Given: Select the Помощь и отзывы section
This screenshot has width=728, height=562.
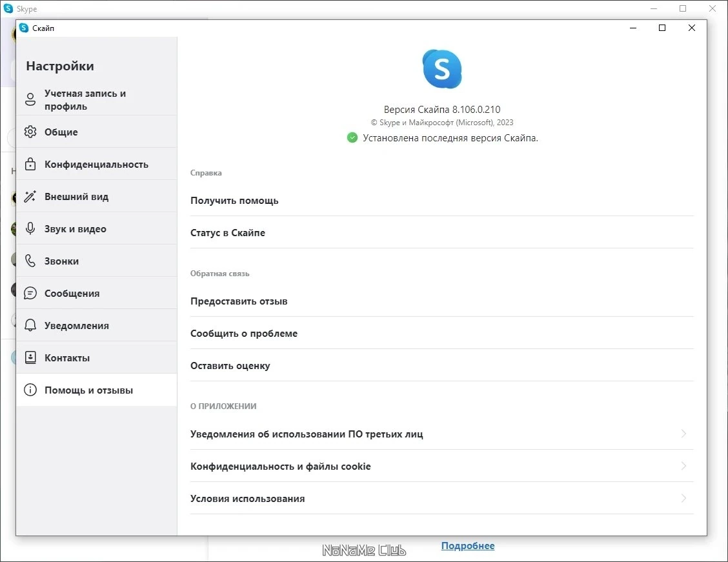Looking at the screenshot, I should (x=97, y=390).
